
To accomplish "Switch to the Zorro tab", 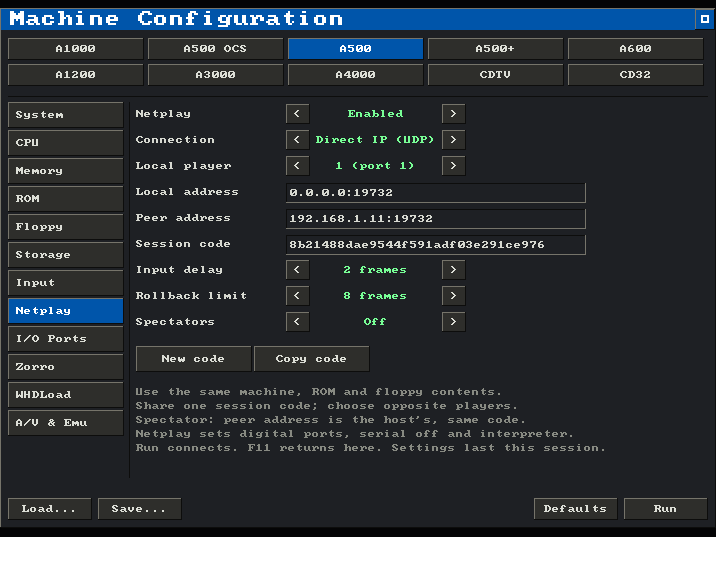I will [65, 367].
